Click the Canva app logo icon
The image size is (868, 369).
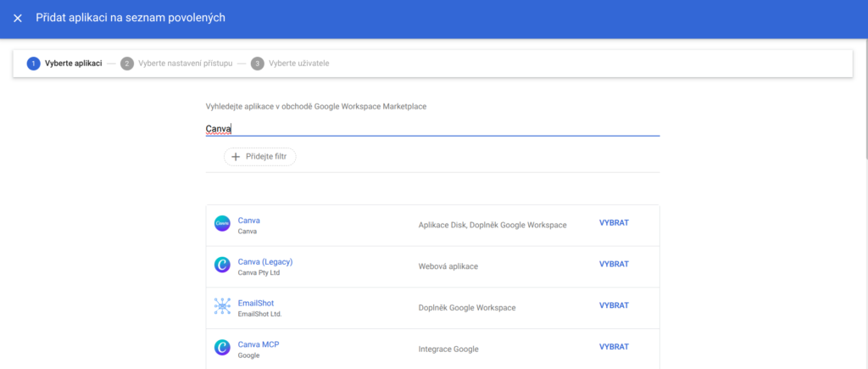click(x=222, y=225)
